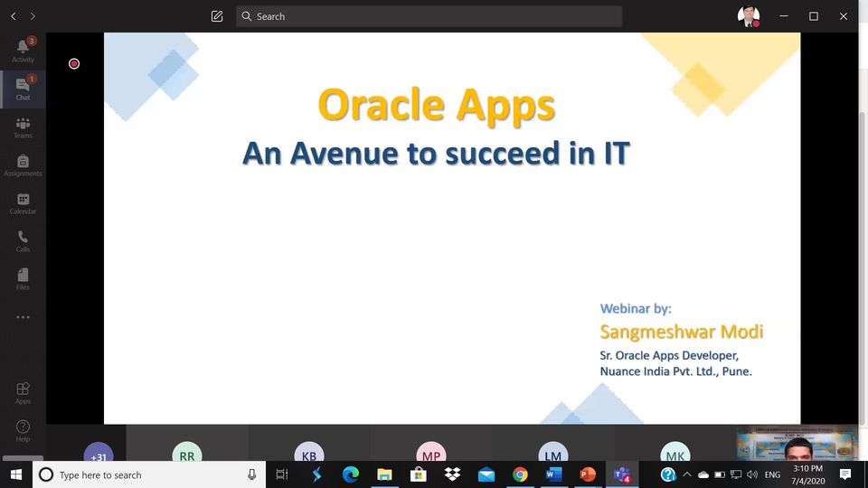The width and height of the screenshot is (868, 488).
Task: Go to the Teams section
Action: tap(23, 127)
